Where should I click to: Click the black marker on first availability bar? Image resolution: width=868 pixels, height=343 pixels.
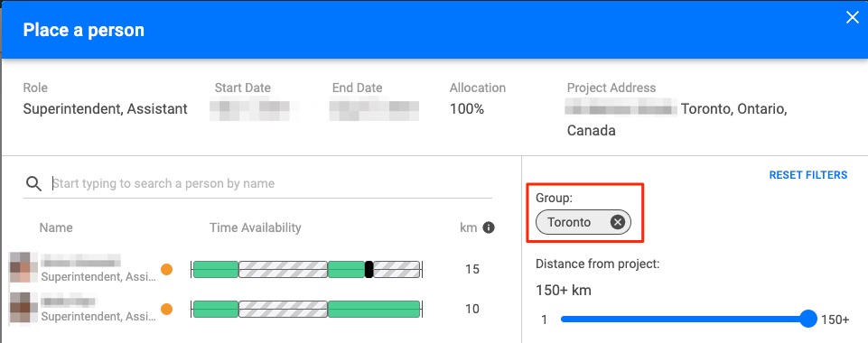coord(369,269)
